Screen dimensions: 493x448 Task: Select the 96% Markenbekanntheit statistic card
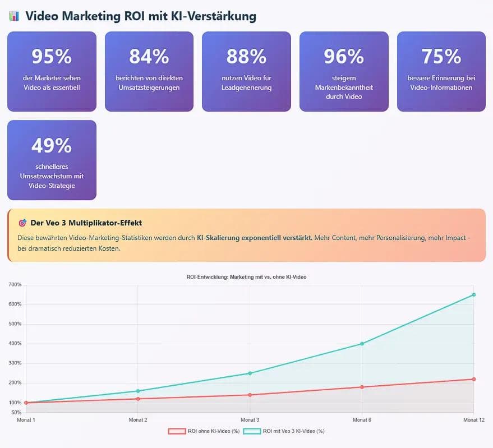point(344,71)
